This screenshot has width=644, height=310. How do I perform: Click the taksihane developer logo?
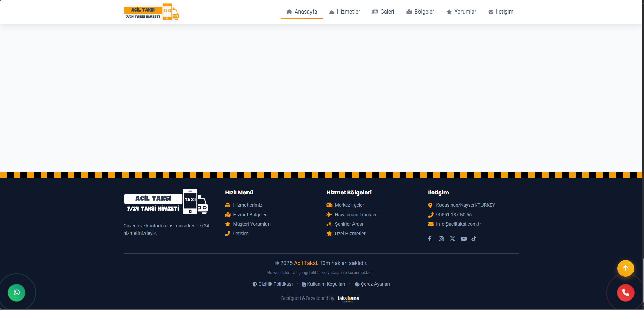348,298
